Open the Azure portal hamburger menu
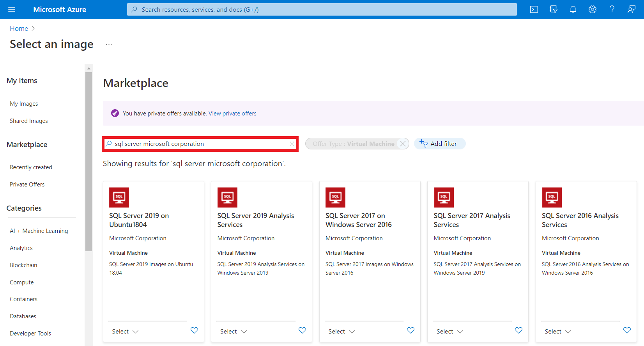The image size is (644, 346). click(12, 9)
